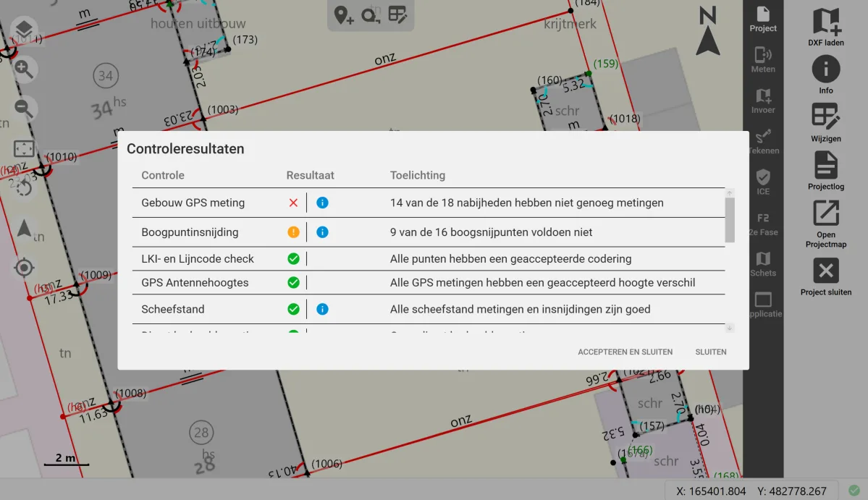This screenshot has height=500, width=868.
Task: Open the Meten sidebar tool
Action: tap(763, 60)
